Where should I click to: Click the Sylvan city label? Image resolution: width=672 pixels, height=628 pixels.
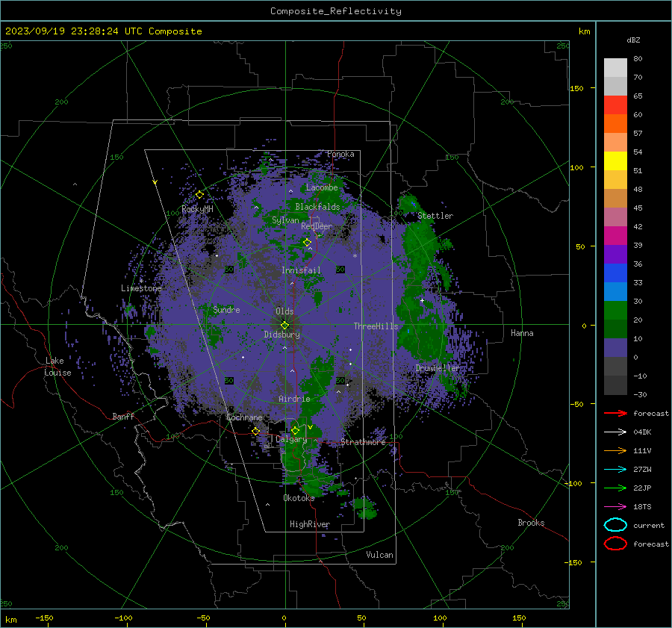[x=285, y=220]
